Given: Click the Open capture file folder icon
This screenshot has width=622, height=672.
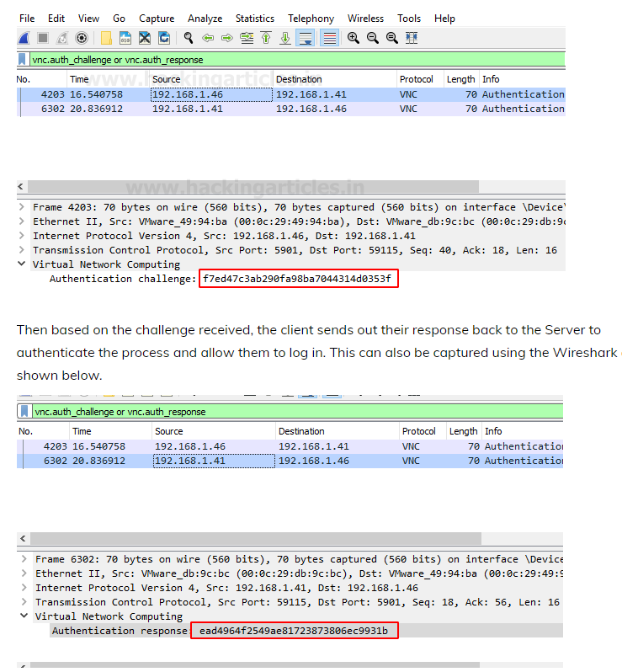Looking at the screenshot, I should pyautogui.click(x=106, y=38).
